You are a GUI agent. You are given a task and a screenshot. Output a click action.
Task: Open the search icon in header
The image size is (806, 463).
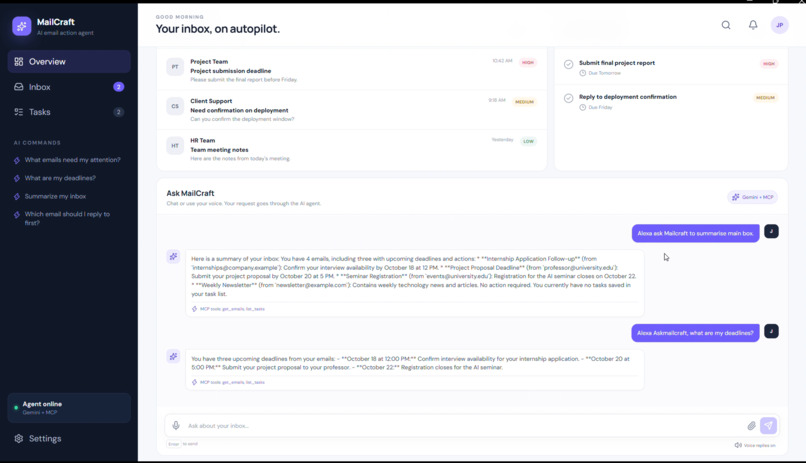(x=726, y=25)
